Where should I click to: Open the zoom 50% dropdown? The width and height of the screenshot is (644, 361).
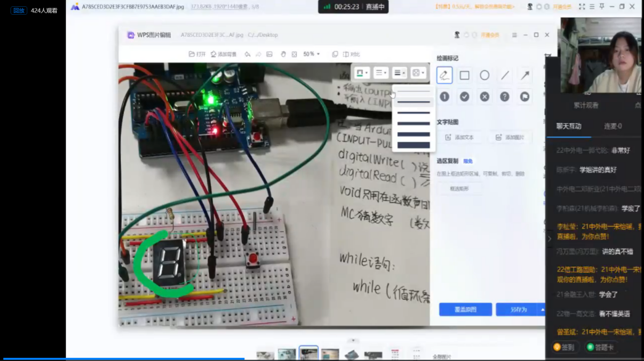tap(312, 54)
